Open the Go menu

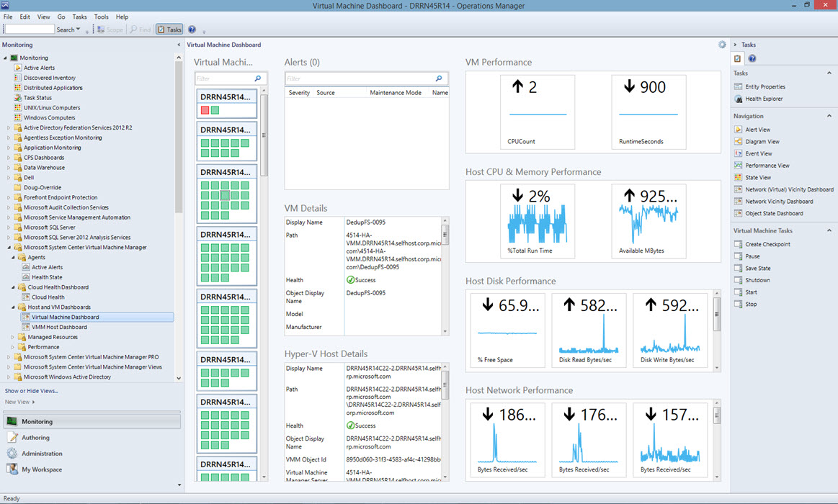pyautogui.click(x=61, y=17)
